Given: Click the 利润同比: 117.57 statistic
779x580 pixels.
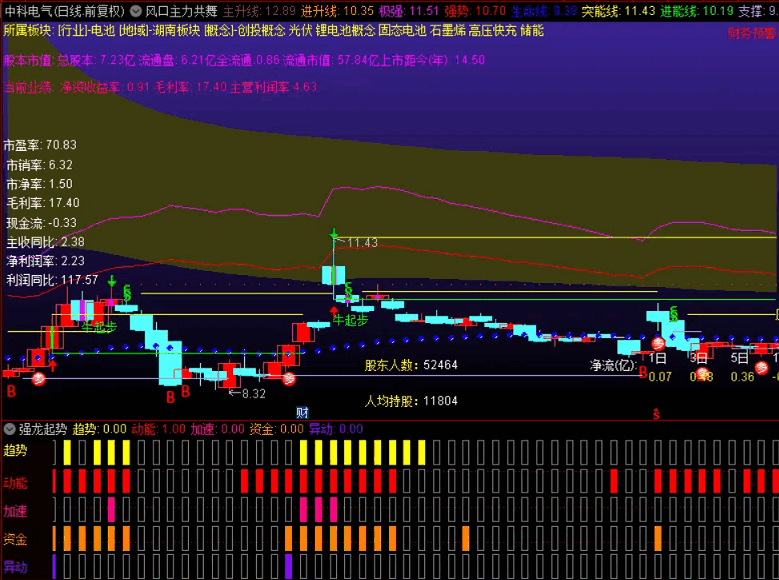Looking at the screenshot, I should coord(52,280).
